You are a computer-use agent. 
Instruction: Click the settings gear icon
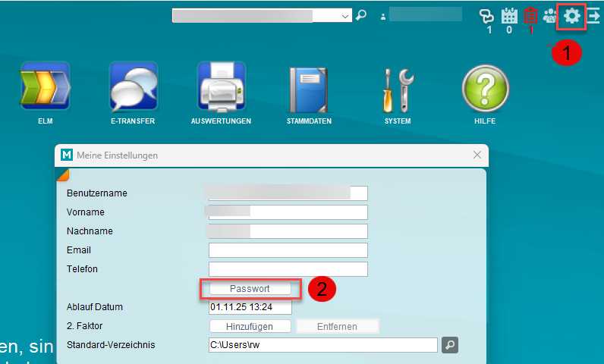coord(571,15)
